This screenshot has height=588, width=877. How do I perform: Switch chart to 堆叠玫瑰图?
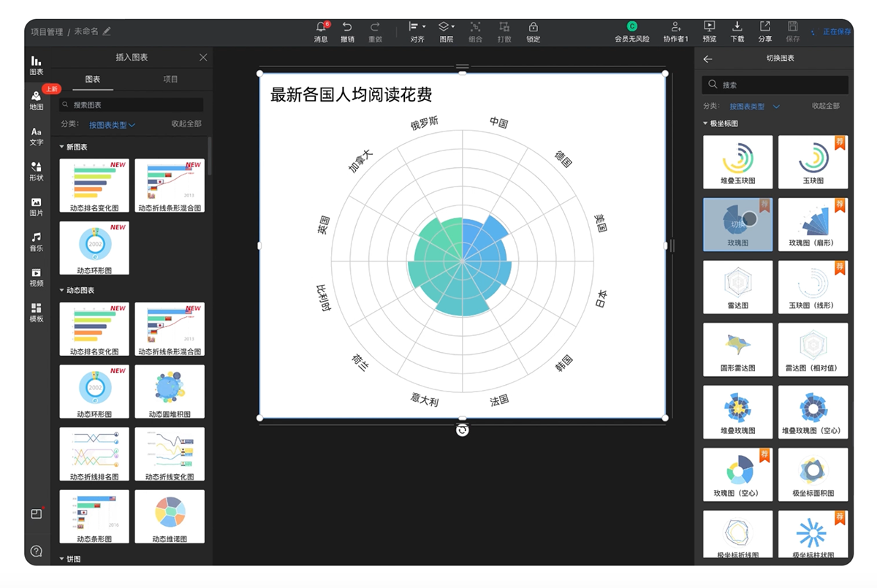coord(737,412)
